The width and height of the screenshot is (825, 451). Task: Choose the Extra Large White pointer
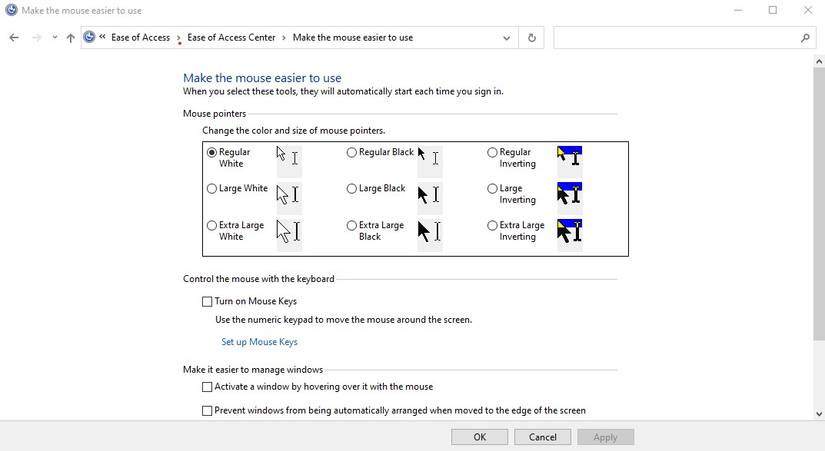[x=212, y=226]
